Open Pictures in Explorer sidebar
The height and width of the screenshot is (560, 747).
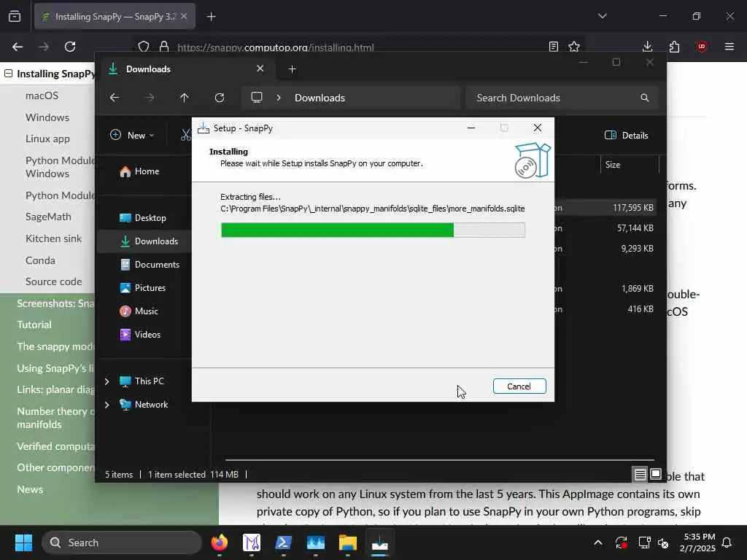142,288
